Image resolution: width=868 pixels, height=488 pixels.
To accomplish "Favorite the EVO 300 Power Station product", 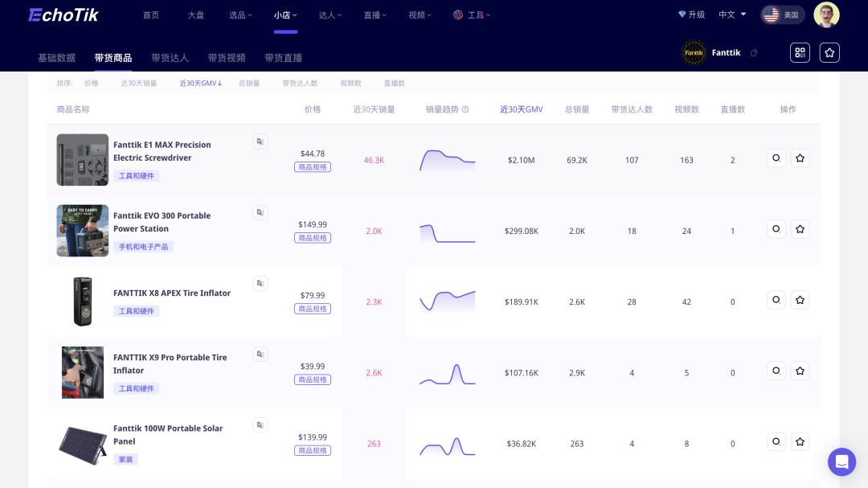I will click(x=800, y=229).
